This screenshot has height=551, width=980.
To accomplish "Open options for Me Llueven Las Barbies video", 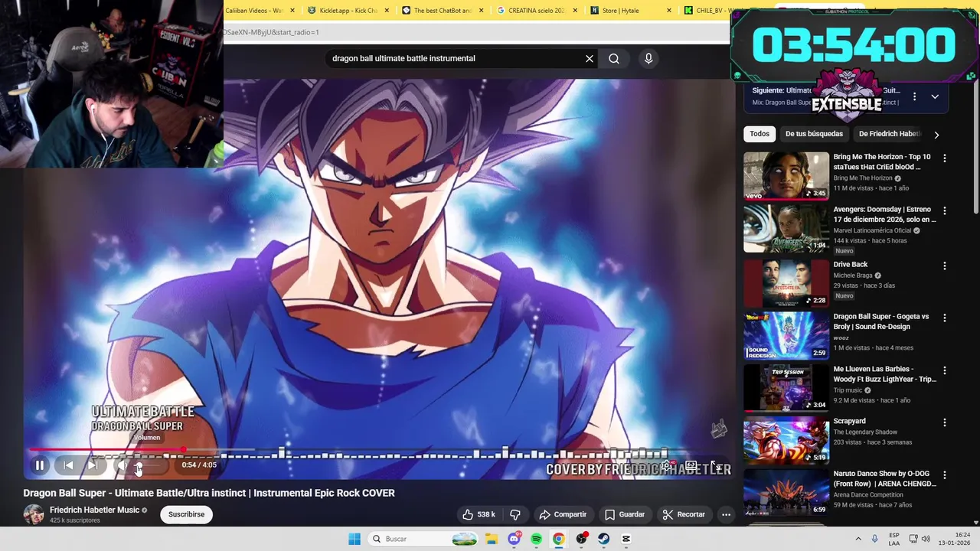I will pos(944,370).
